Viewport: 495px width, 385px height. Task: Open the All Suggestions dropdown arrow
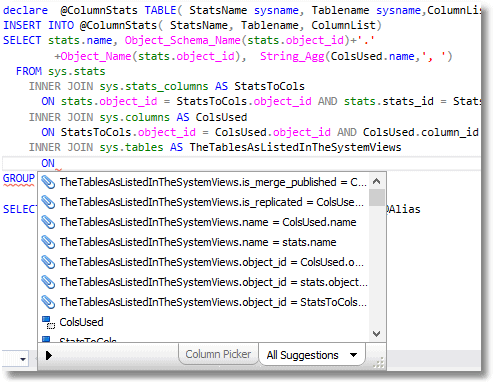click(x=354, y=355)
